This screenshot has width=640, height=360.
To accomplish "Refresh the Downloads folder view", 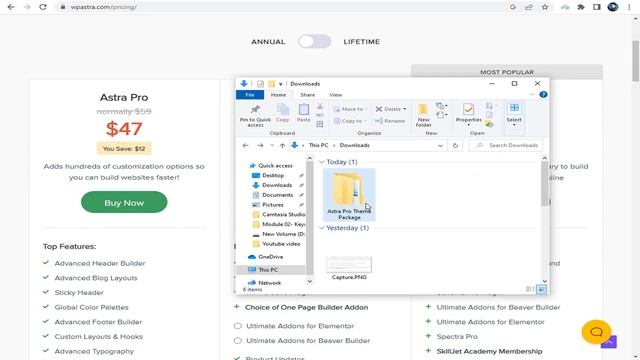I will [455, 145].
